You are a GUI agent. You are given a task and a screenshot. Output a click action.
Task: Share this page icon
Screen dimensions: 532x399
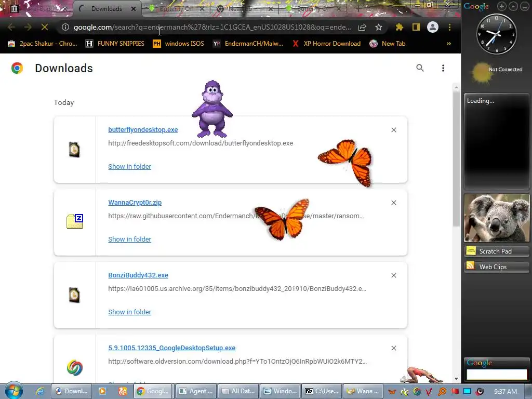[362, 27]
